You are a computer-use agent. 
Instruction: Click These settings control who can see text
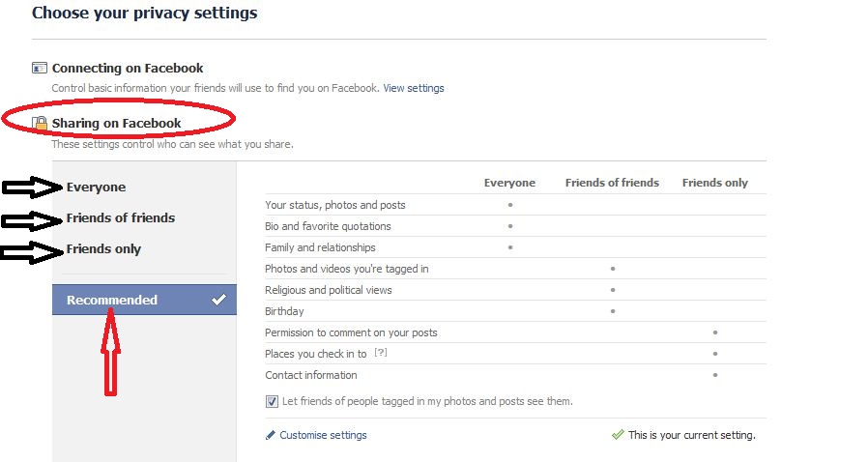click(x=172, y=144)
